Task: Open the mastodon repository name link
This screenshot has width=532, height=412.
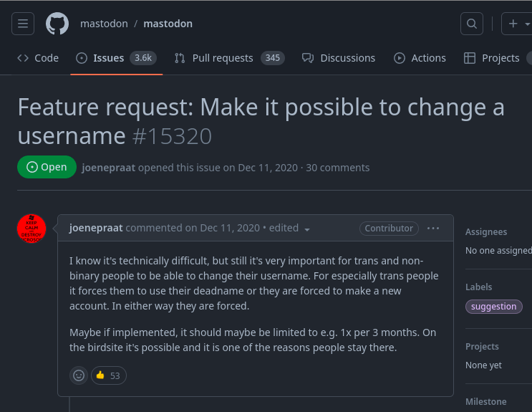Action: [x=168, y=24]
